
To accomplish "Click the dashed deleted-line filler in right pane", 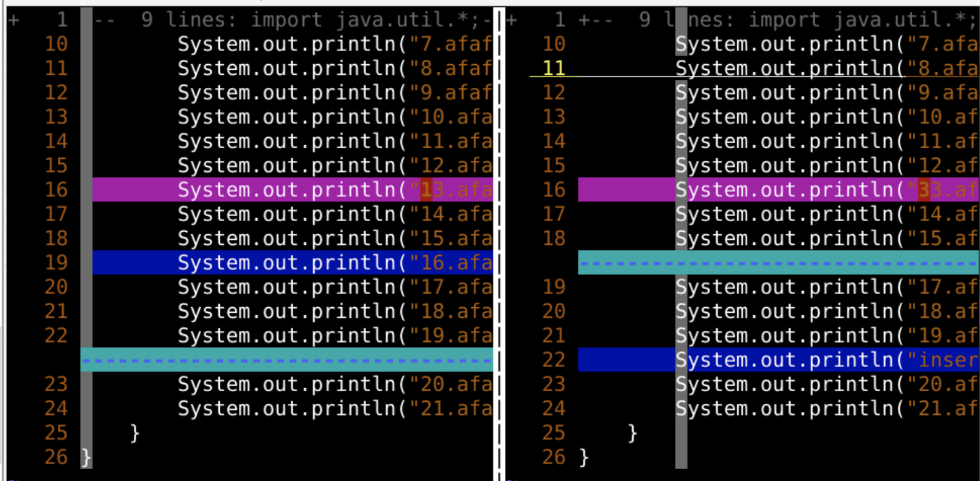I will (778, 262).
